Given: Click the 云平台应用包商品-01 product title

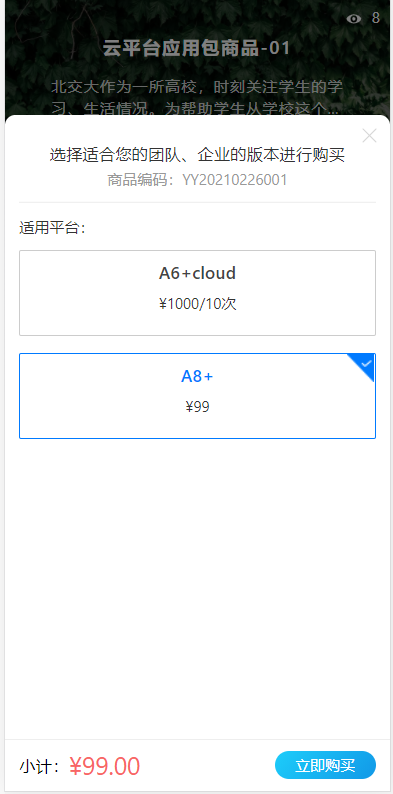Looking at the screenshot, I should [x=196, y=49].
